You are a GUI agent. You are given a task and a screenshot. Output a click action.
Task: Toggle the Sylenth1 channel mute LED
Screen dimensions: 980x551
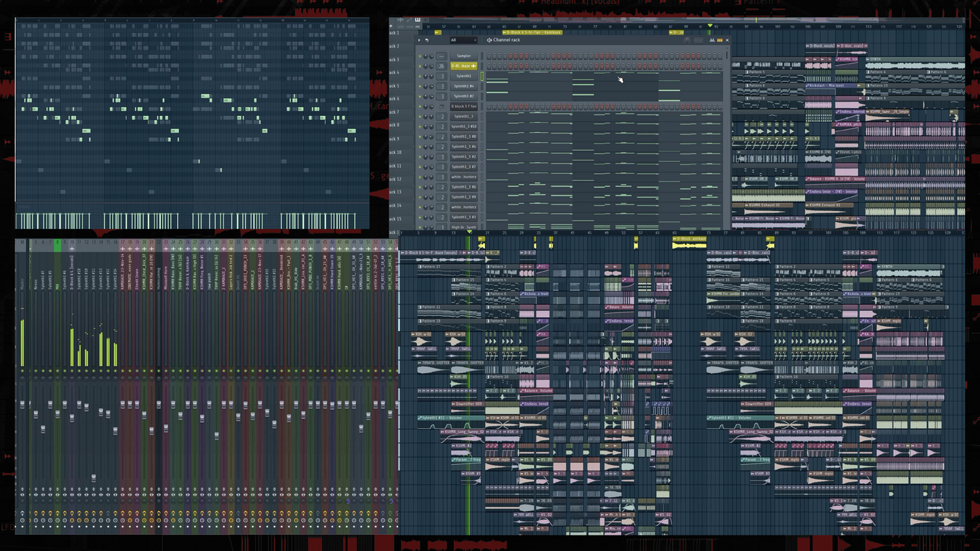pyautogui.click(x=420, y=77)
